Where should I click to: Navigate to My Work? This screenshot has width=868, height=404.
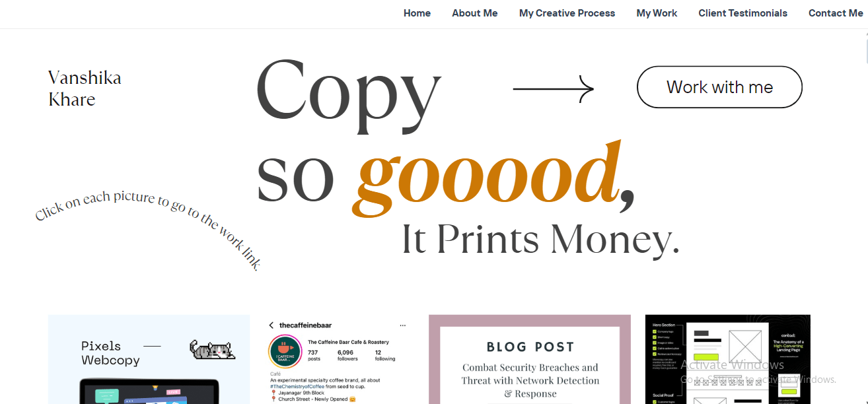657,13
